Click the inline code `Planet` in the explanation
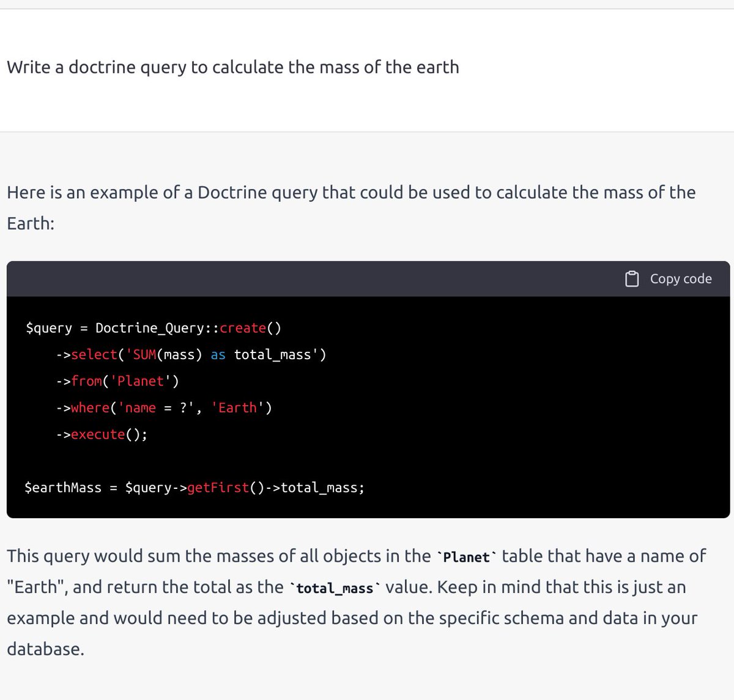This screenshot has height=700, width=734. tap(467, 557)
